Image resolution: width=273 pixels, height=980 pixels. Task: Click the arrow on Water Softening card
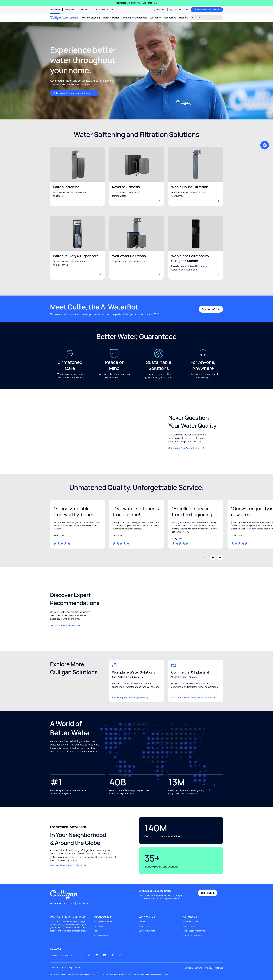[100, 201]
